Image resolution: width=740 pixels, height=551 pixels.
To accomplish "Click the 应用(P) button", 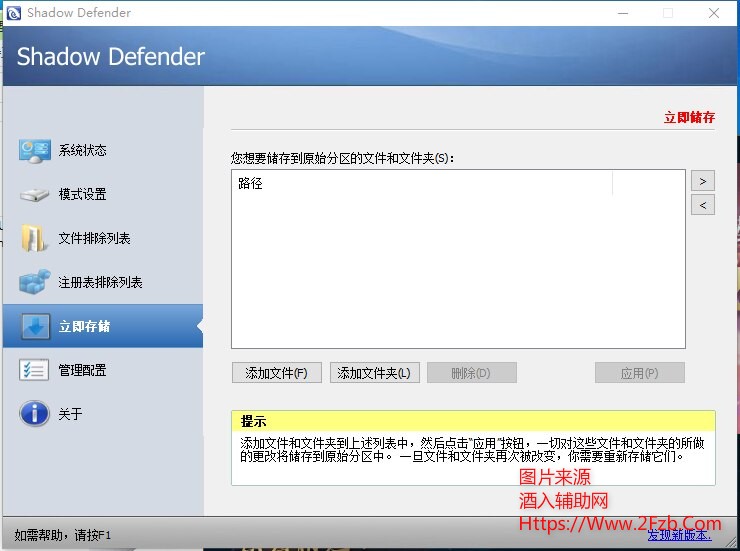I will click(x=639, y=373).
